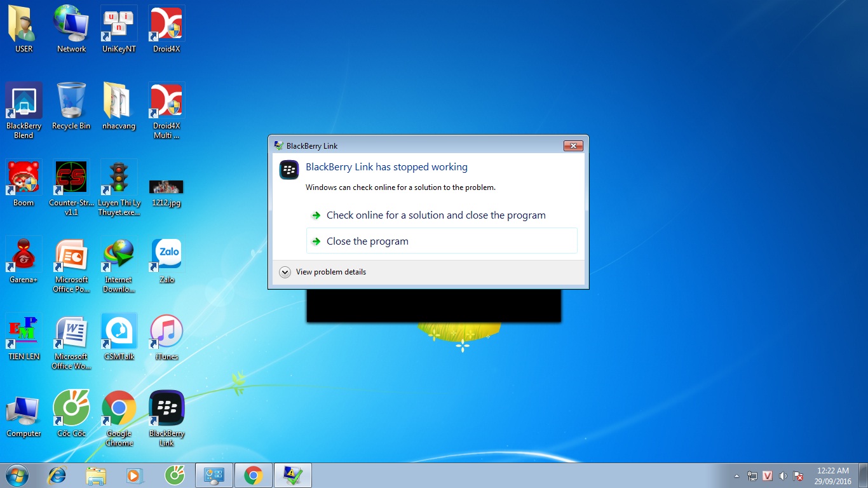Open the Network desktop icon

[71, 29]
